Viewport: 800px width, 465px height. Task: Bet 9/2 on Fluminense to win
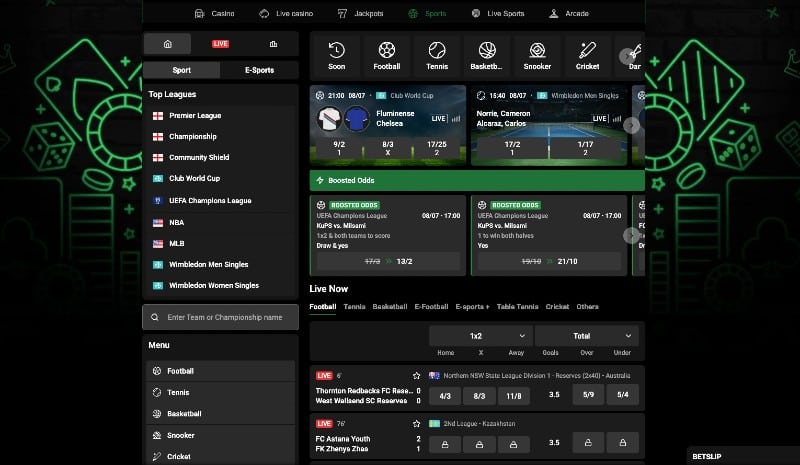click(339, 148)
